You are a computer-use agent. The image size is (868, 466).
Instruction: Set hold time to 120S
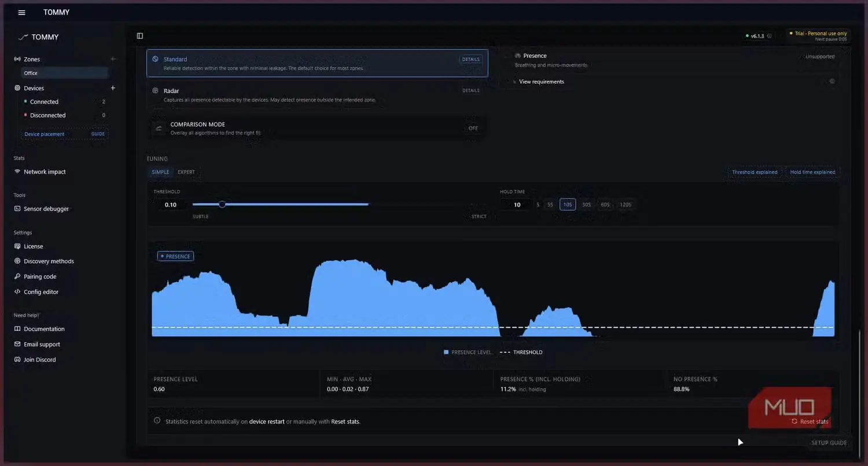coord(626,205)
